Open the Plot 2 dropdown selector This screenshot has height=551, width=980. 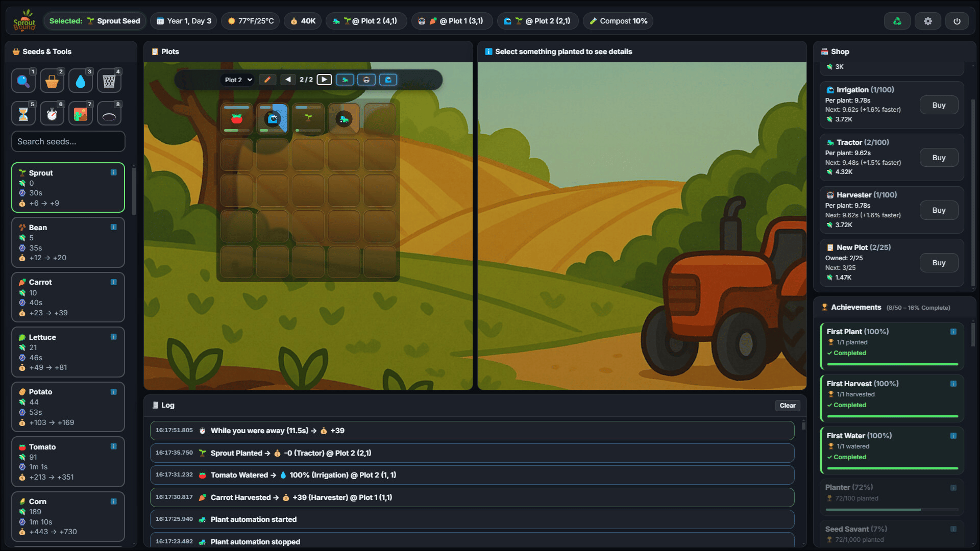[x=238, y=80]
